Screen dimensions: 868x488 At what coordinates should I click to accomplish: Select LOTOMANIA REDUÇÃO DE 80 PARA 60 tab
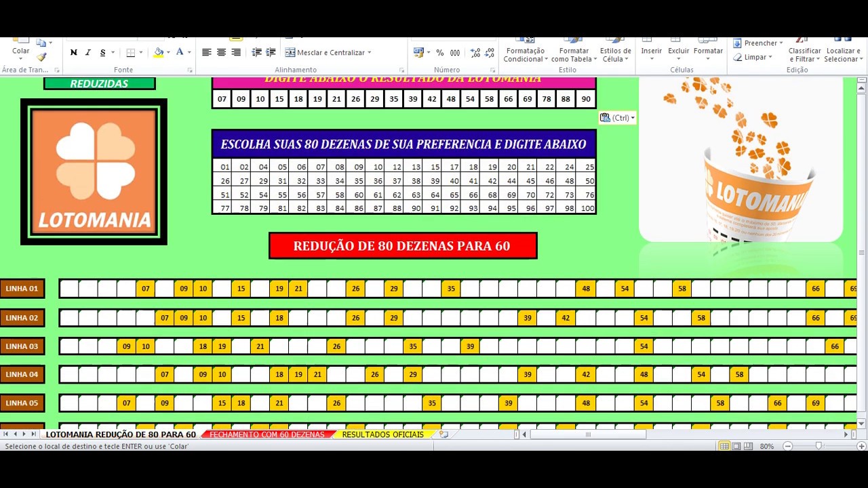tap(121, 434)
